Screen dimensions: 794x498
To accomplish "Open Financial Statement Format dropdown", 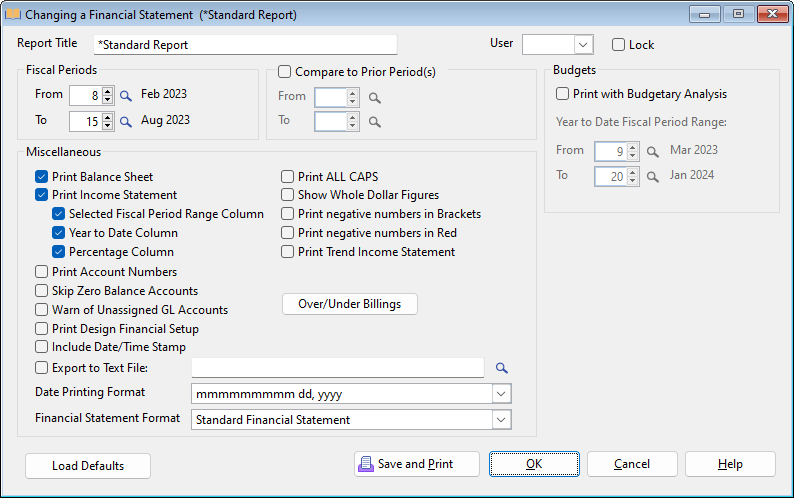I will click(x=501, y=420).
